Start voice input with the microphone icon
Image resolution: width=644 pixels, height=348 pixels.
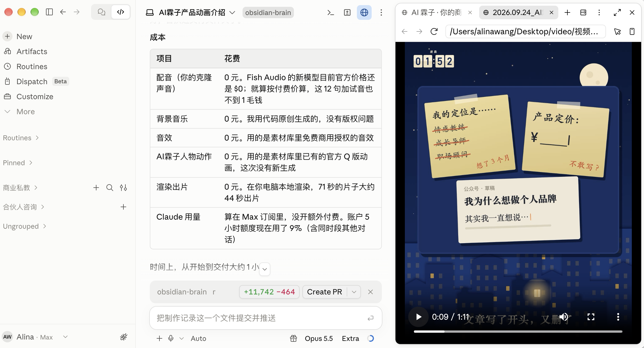[171, 338]
